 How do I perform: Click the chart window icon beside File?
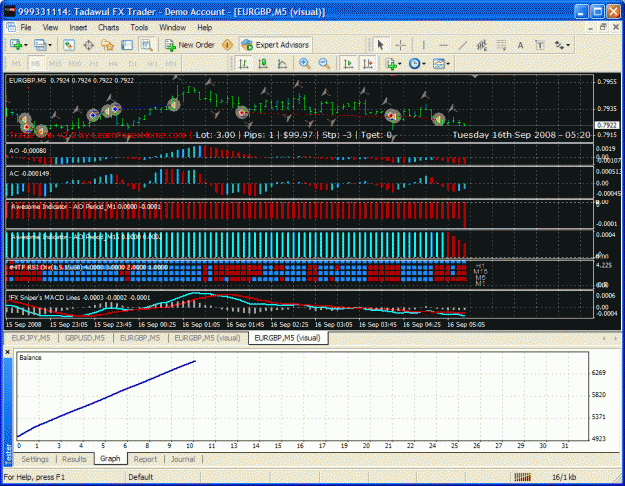[11, 27]
